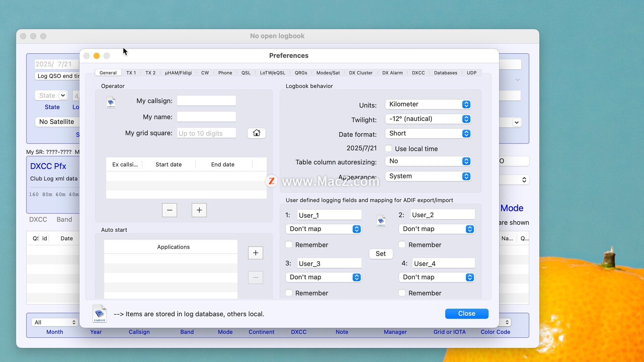The width and height of the screenshot is (644, 362).
Task: Open the No Satellite selector in the main window
Action: (57, 122)
